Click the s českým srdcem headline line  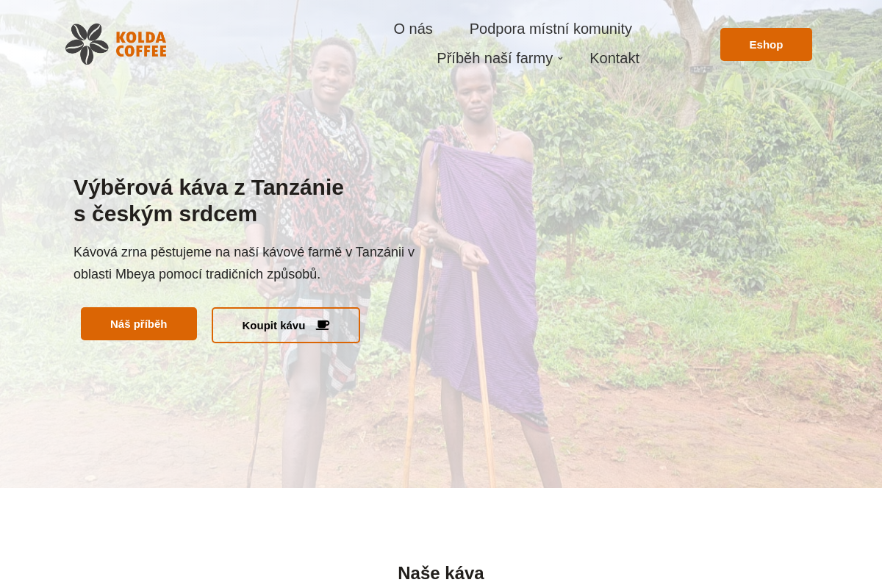click(165, 214)
